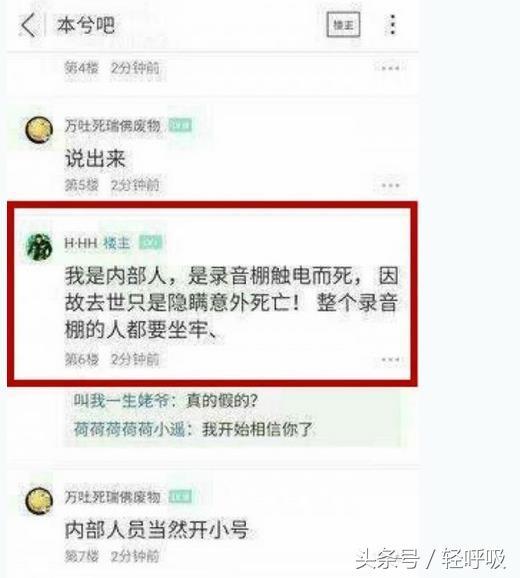Open more options for 5th floor post
Screen dimensions: 520x578
click(390, 185)
